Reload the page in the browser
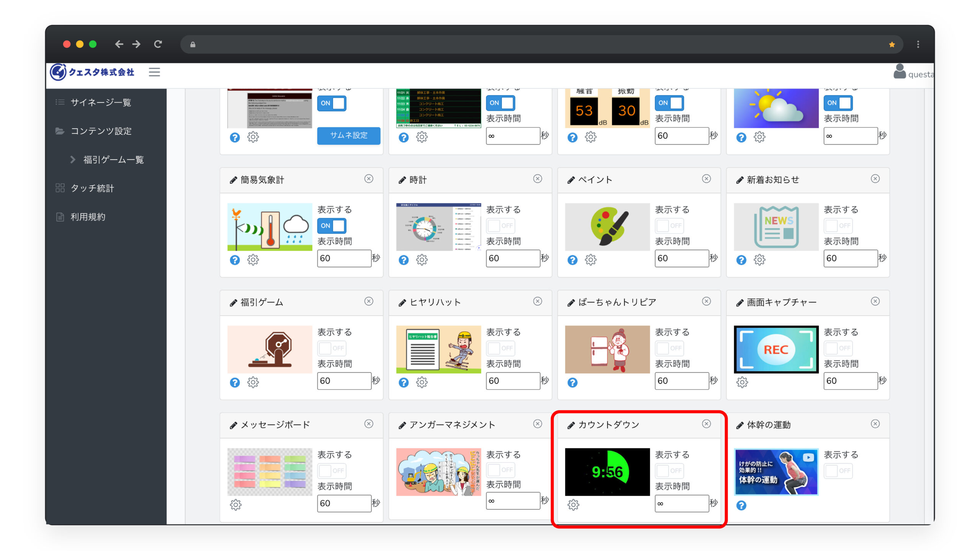The image size is (980, 551). [x=158, y=44]
